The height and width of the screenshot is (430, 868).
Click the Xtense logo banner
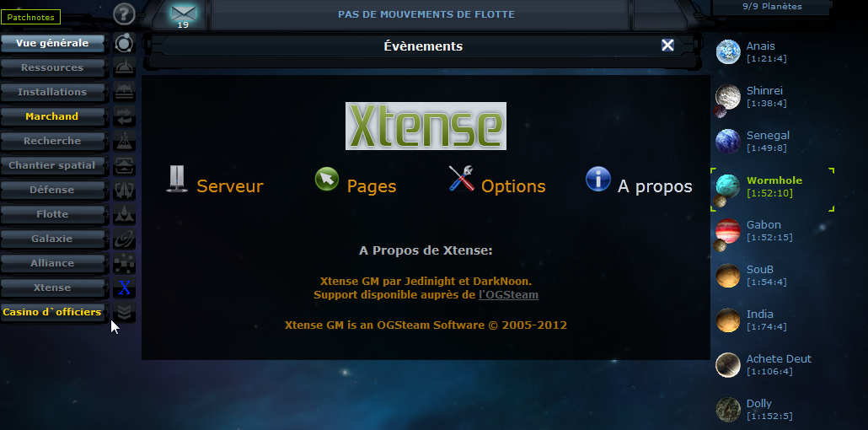426,126
